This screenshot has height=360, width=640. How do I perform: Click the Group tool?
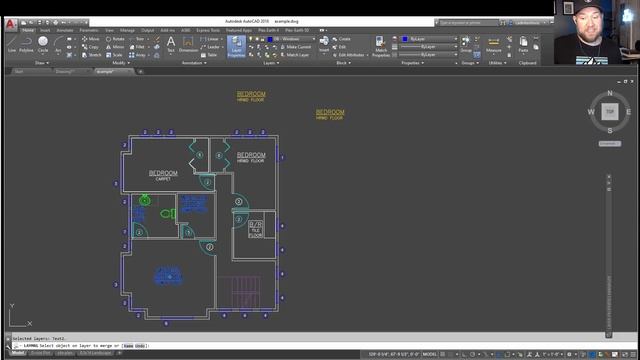[466, 44]
